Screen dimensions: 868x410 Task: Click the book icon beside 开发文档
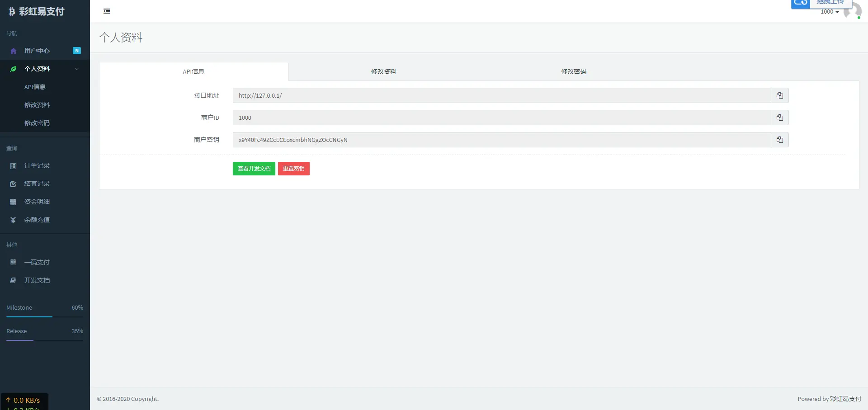13,280
